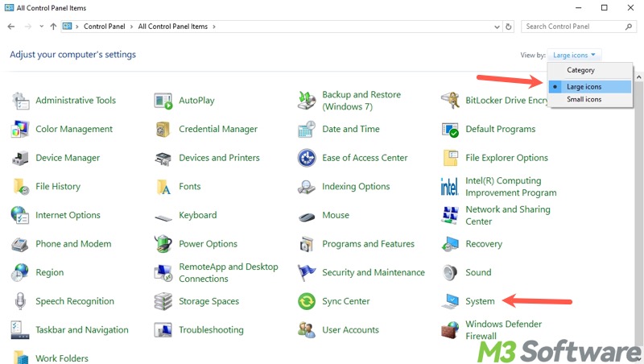The image size is (644, 364).
Task: Select Small icons view option
Action: tap(584, 99)
